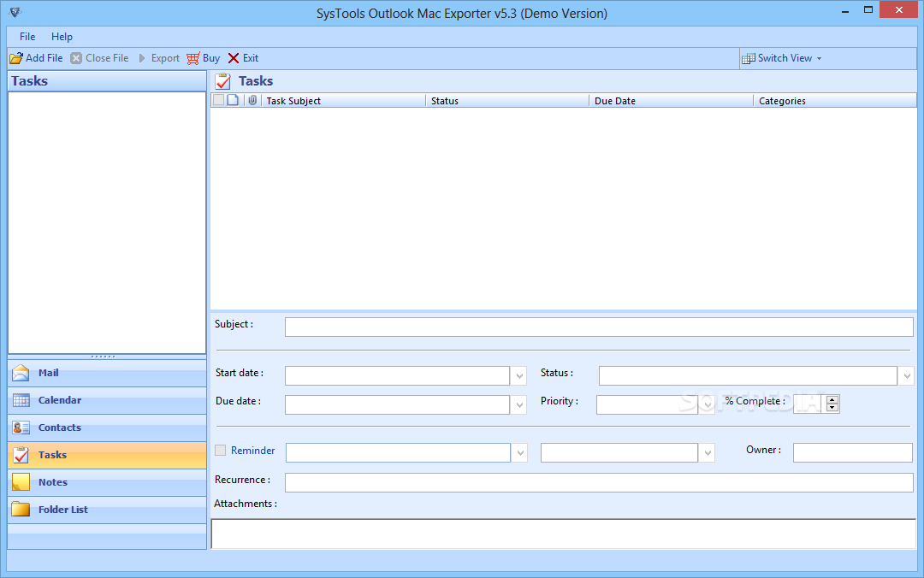Sort by the Due Date column header

(x=672, y=101)
